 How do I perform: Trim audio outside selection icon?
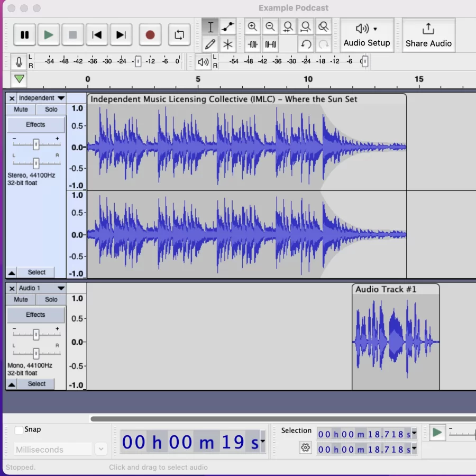(x=252, y=44)
